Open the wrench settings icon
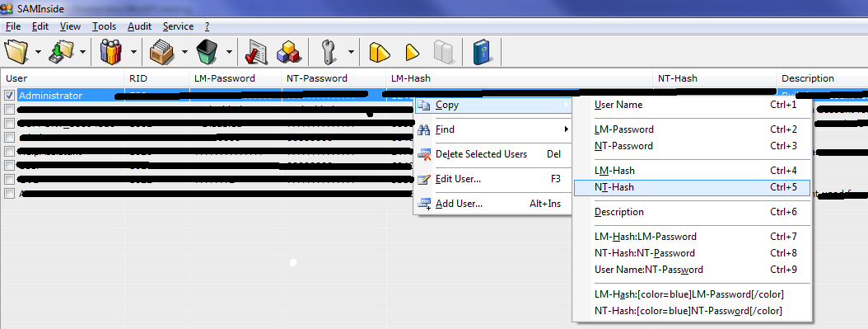The height and width of the screenshot is (329, 868). [329, 52]
